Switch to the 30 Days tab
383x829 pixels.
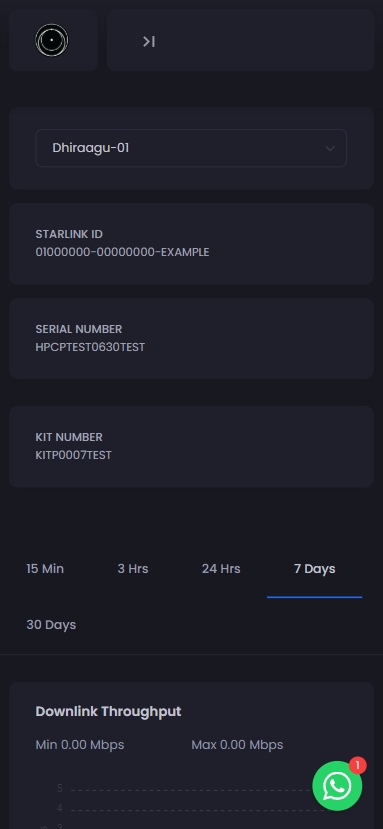click(x=51, y=625)
